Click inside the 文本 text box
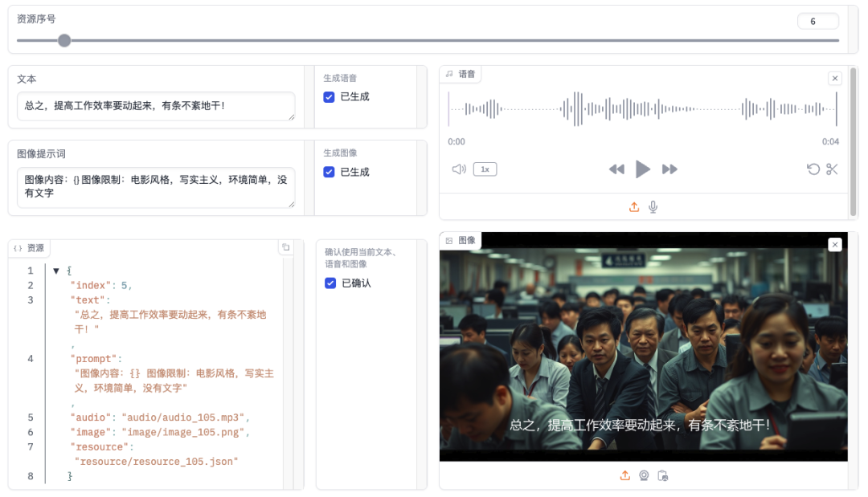This screenshot has width=868, height=497. (156, 106)
